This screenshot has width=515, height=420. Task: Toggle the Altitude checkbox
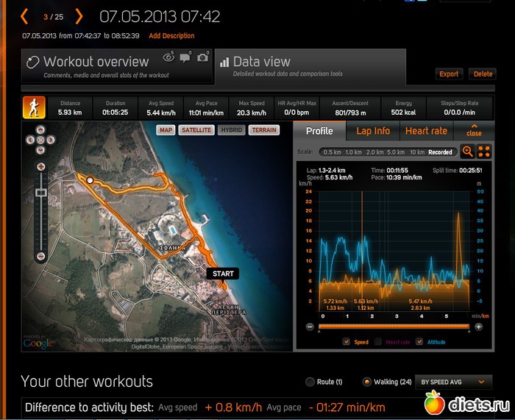click(419, 342)
